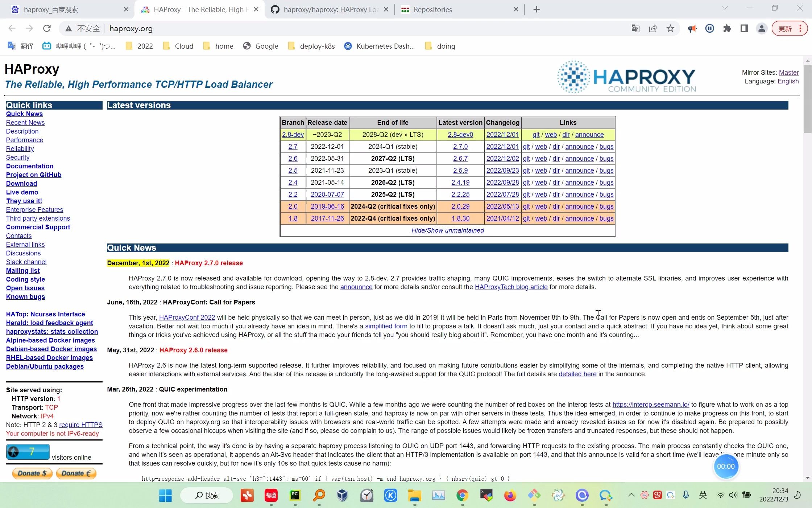Screen dimensions: 812x508
Task: Click the red megaphone extension icon
Action: pos(692,28)
